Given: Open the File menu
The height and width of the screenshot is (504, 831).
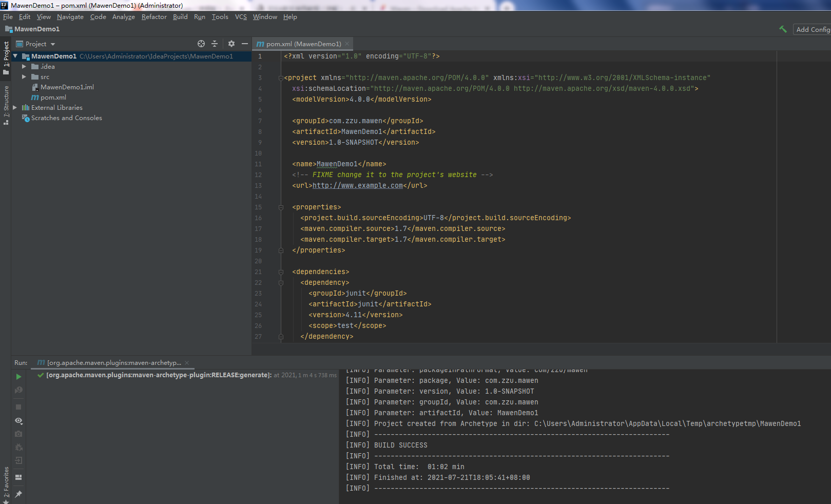Looking at the screenshot, I should tap(8, 17).
